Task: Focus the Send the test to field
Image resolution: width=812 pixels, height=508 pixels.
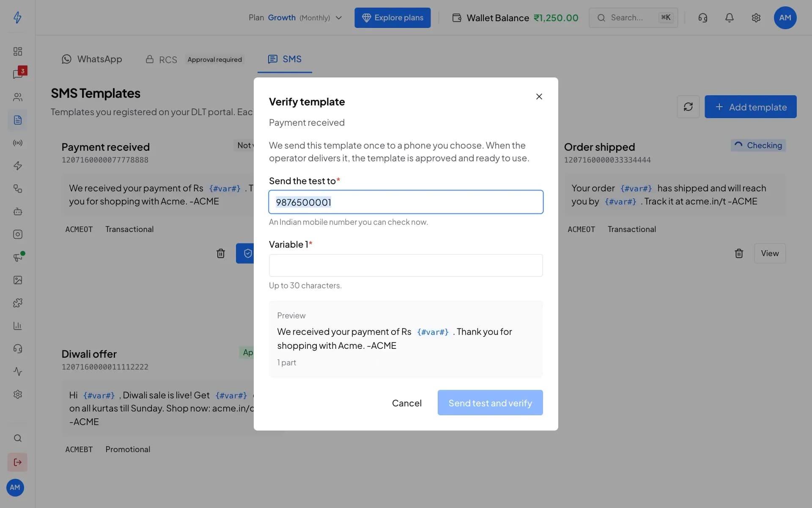Action: click(406, 202)
